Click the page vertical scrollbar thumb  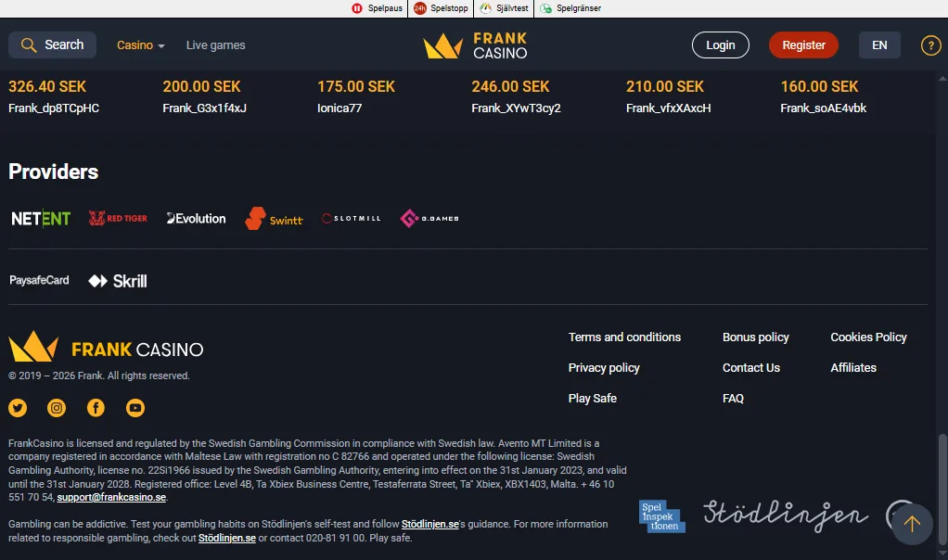tap(942, 490)
